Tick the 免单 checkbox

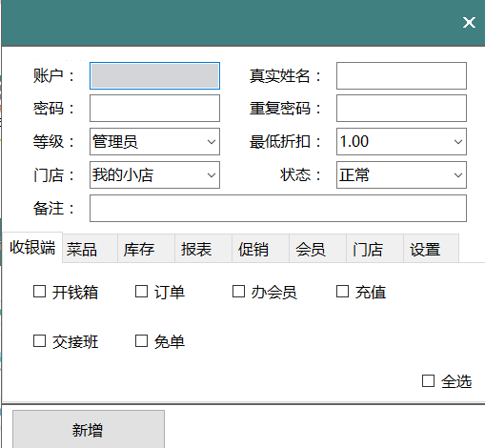(x=141, y=341)
